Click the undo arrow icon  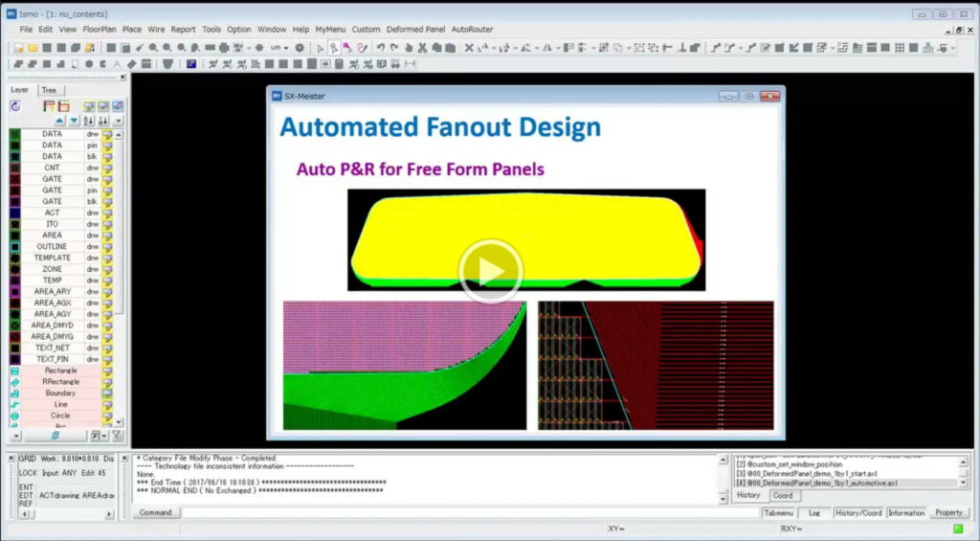click(x=380, y=48)
